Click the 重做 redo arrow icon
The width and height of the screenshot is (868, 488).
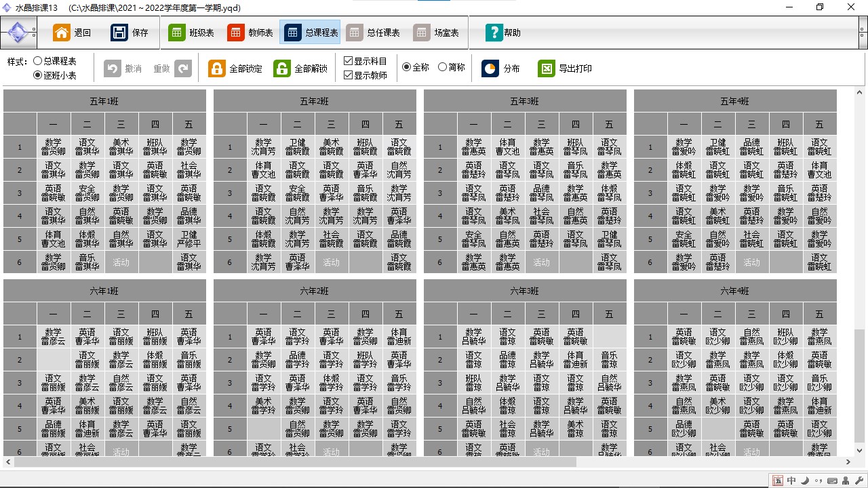tap(183, 68)
